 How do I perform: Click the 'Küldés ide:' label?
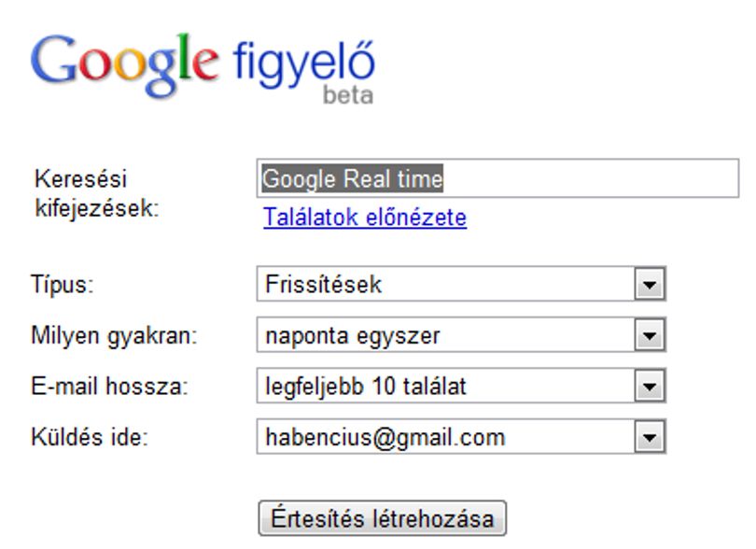[90, 438]
